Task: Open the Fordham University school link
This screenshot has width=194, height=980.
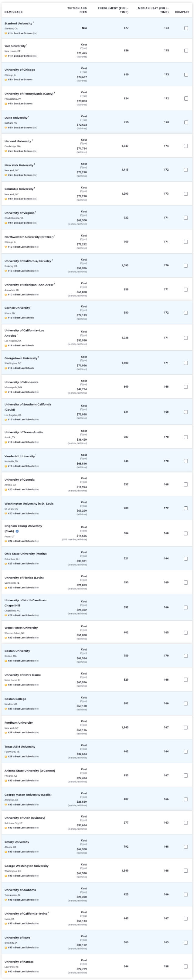Action: pos(19,722)
